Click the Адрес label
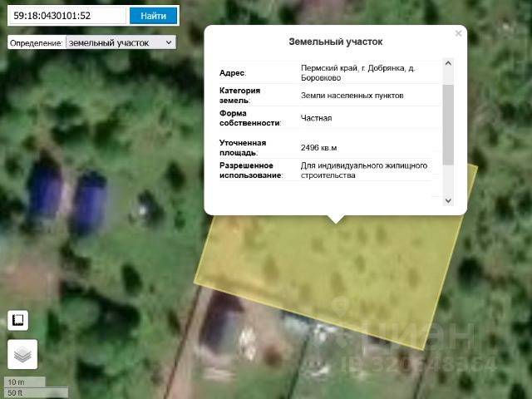This screenshot has width=532, height=399. [x=233, y=73]
